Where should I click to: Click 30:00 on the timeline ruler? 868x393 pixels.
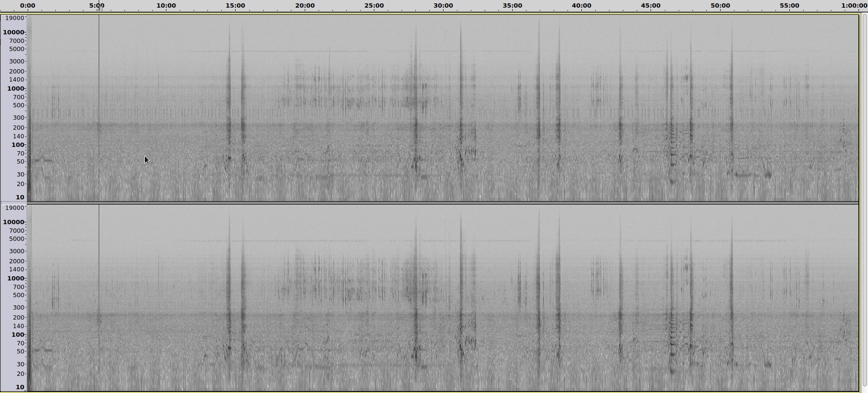coord(443,6)
